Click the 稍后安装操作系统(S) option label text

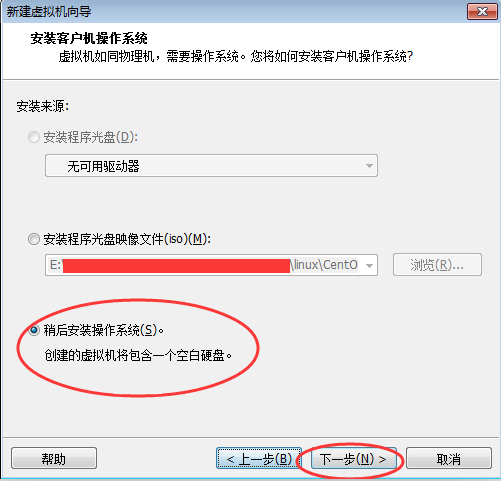104,330
